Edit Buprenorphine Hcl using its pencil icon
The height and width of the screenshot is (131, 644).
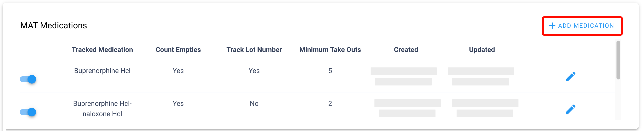click(x=570, y=77)
